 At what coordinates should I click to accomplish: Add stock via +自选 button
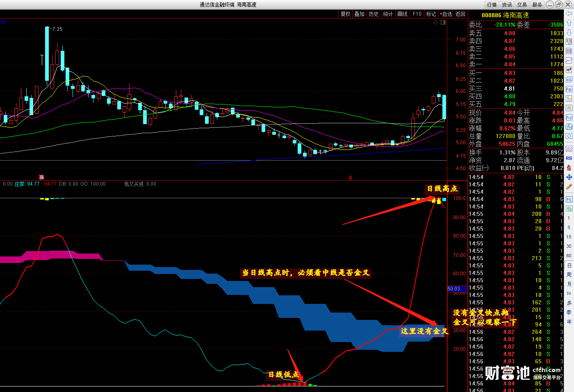coord(446,14)
